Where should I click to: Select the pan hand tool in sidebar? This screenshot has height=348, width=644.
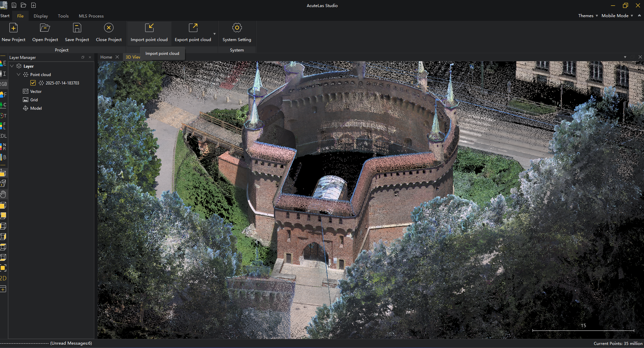pyautogui.click(x=3, y=194)
